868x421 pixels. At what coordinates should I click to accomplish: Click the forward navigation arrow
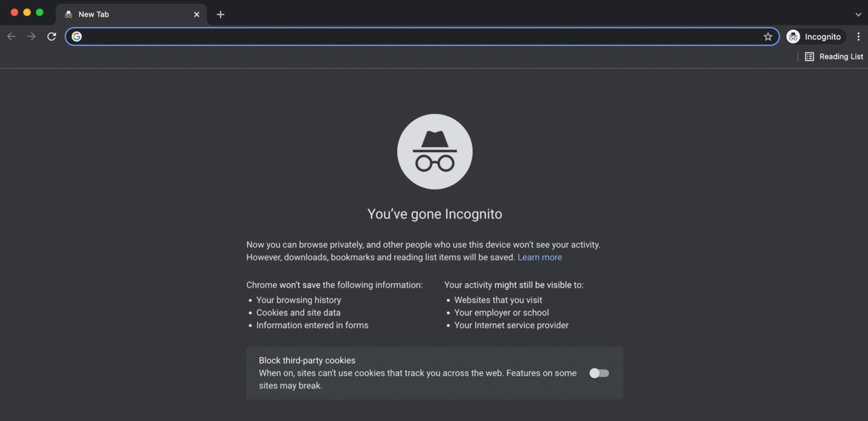click(31, 37)
